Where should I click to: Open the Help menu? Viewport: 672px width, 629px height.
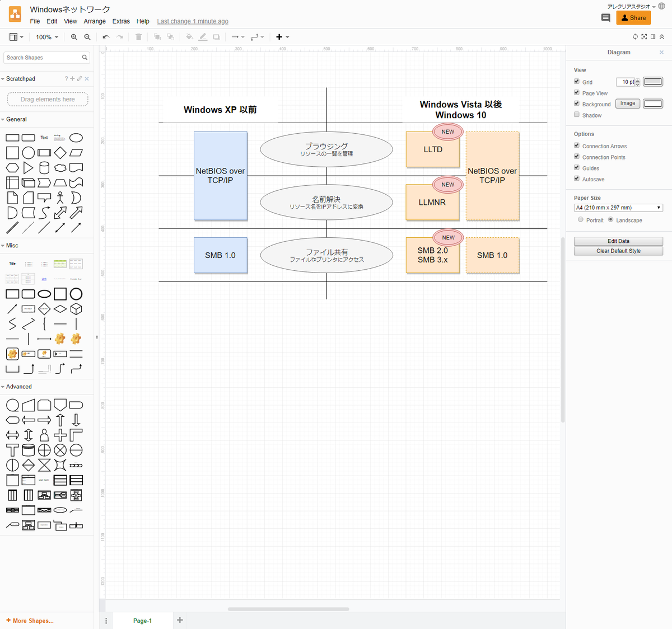click(143, 21)
